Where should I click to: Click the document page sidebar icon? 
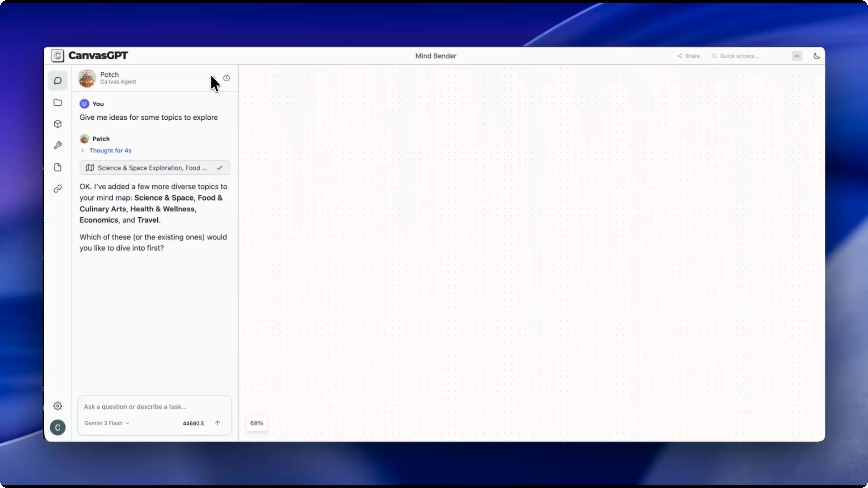click(58, 167)
